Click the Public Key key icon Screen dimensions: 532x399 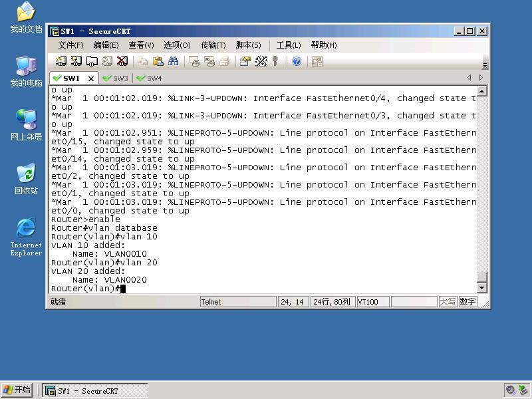click(275, 61)
